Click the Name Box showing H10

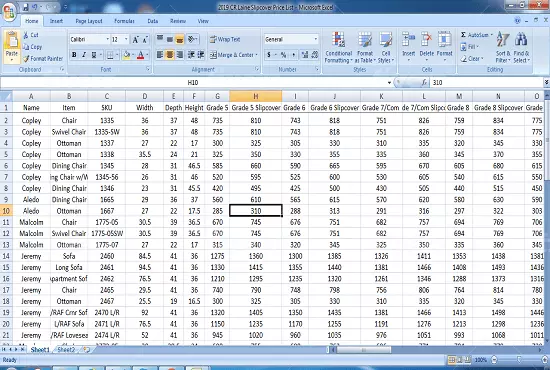point(193,83)
